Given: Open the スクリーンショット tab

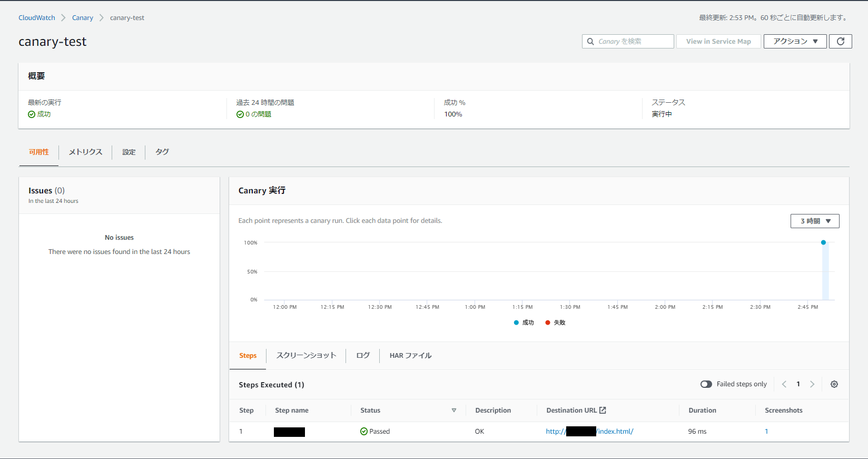Looking at the screenshot, I should click(306, 355).
